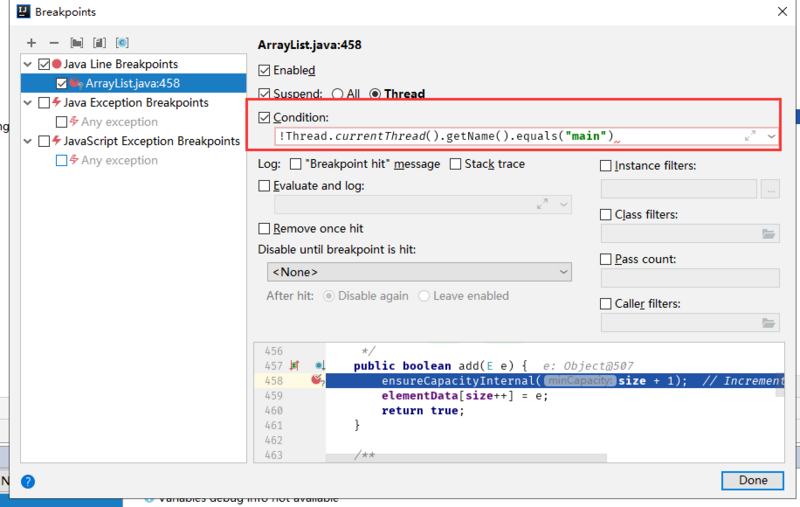The width and height of the screenshot is (800, 507).
Task: Select Java Exception Breakpoints tree row
Action: (134, 103)
